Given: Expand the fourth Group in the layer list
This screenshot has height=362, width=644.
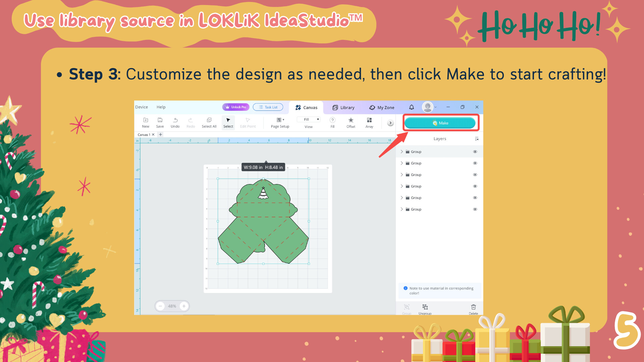Looking at the screenshot, I should pyautogui.click(x=401, y=186).
